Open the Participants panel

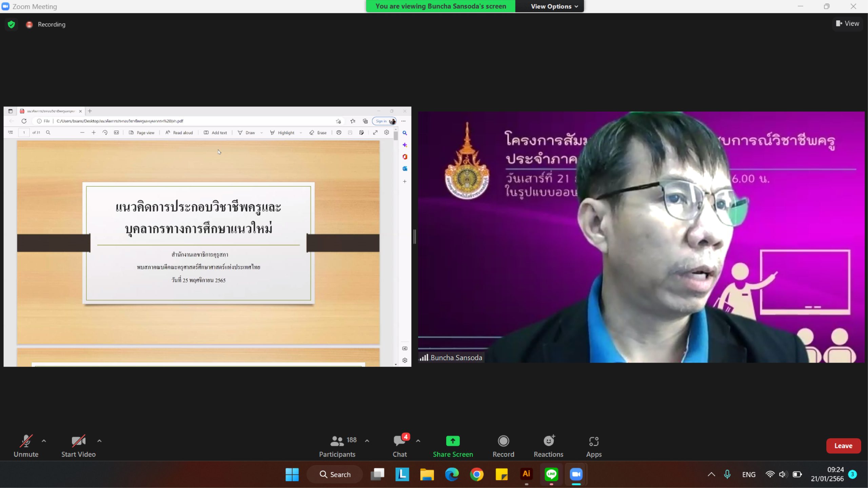click(x=337, y=446)
